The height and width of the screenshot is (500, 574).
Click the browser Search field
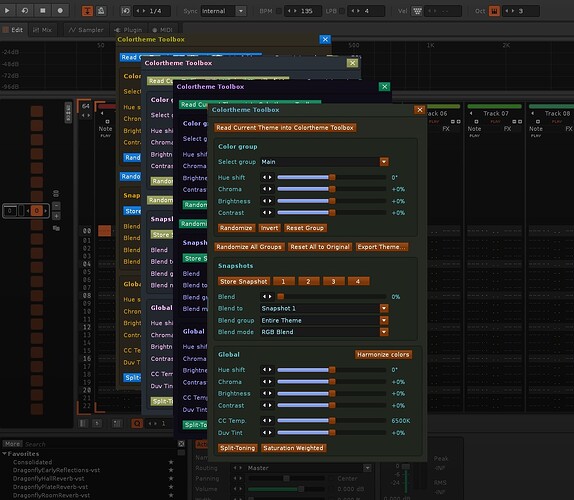coord(100,444)
